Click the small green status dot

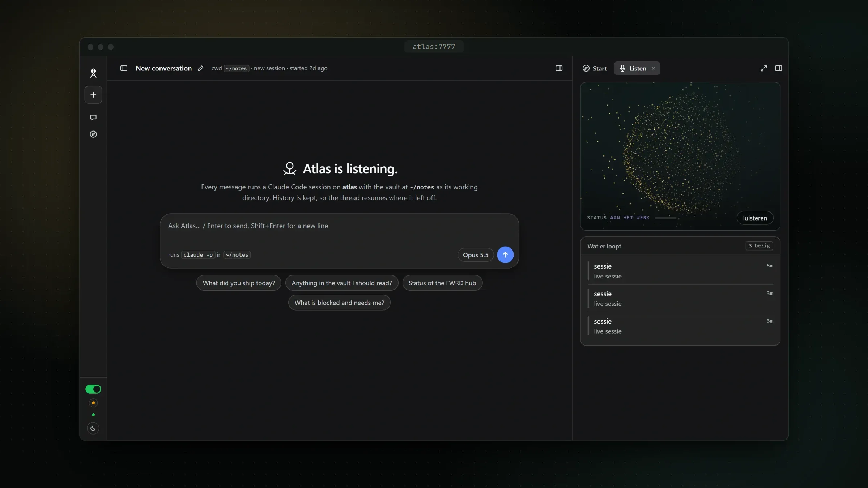tap(93, 415)
